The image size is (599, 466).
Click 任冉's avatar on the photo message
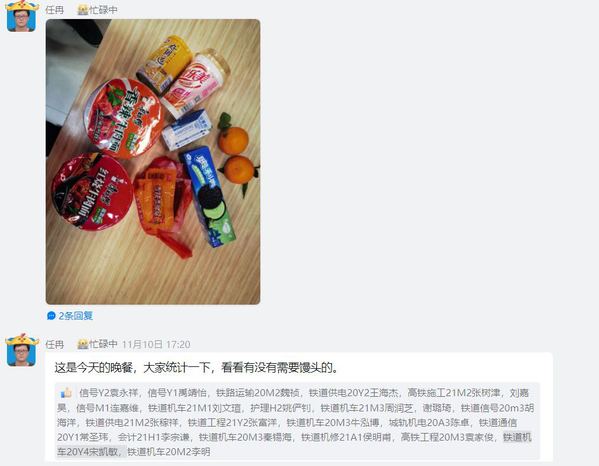pyautogui.click(x=22, y=16)
